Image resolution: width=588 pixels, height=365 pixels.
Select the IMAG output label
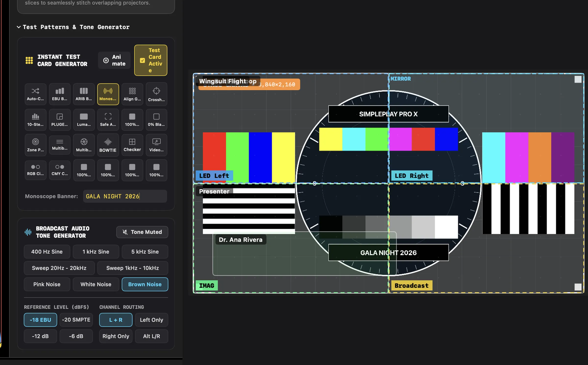click(x=207, y=286)
